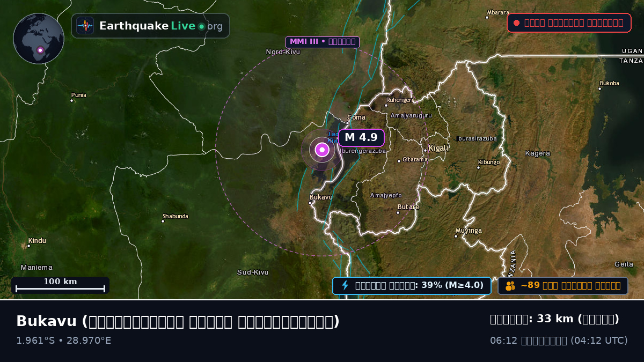This screenshot has height=362, width=644.
Task: Click the Bukavu city label on the map
Action: [321, 197]
